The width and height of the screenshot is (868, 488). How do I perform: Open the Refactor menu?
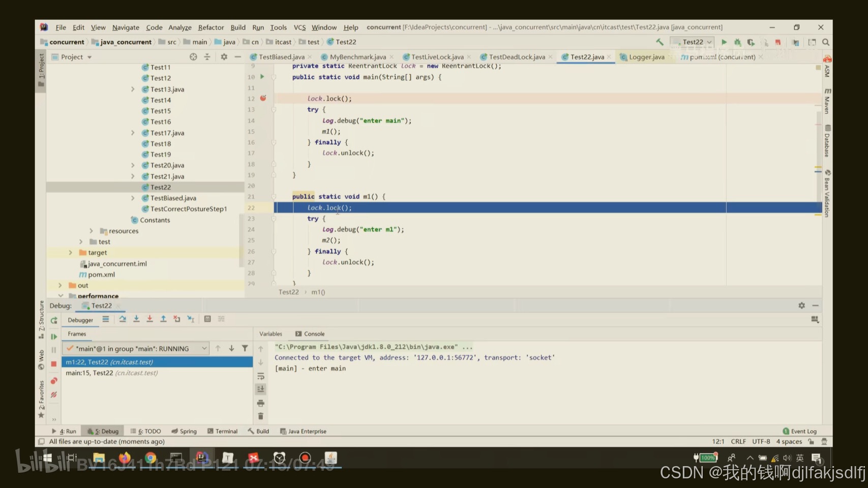pos(211,27)
